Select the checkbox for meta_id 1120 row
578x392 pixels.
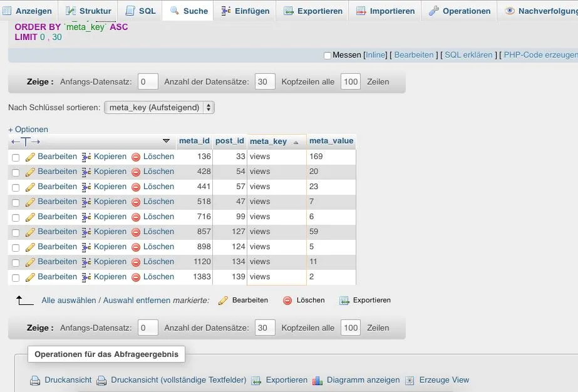[x=16, y=262]
